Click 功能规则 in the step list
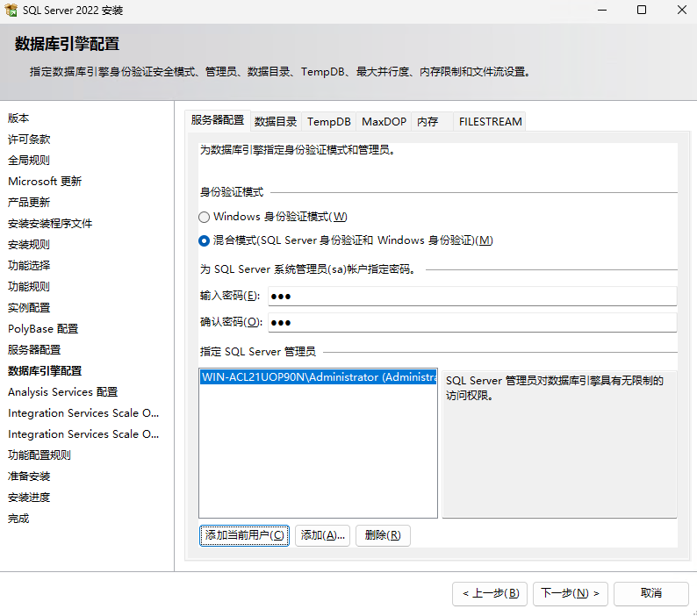697x616 pixels. click(x=29, y=287)
